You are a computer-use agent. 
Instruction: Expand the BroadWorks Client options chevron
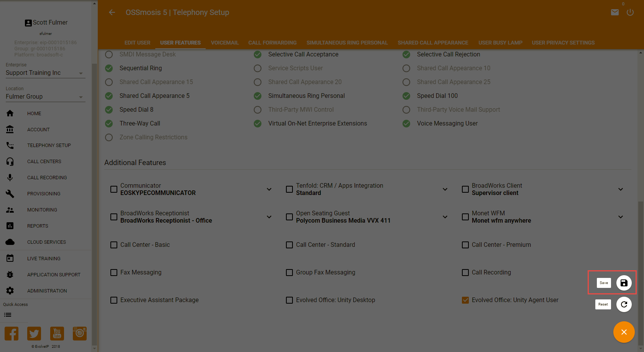(x=620, y=189)
